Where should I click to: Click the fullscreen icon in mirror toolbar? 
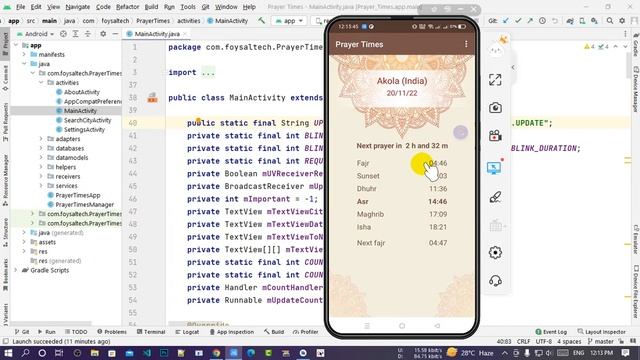[495, 80]
